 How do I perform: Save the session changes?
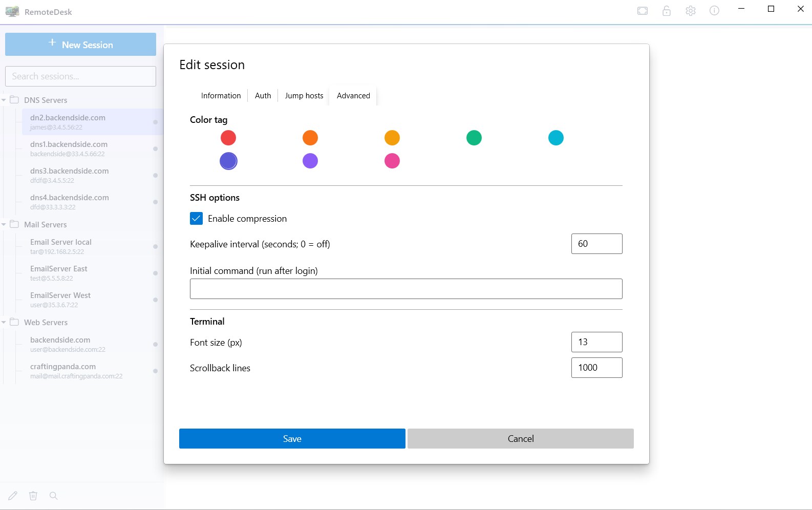292,439
